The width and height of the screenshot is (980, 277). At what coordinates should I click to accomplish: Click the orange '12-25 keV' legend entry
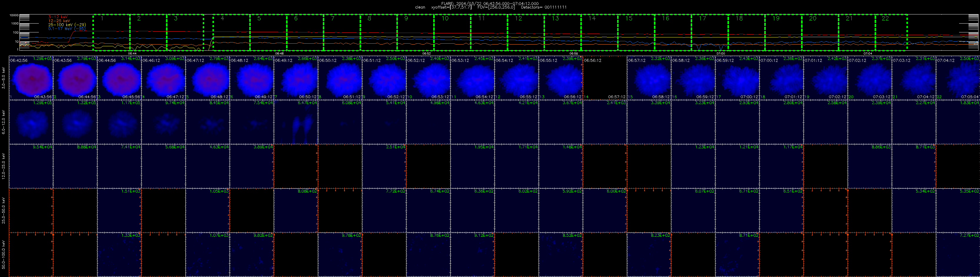click(59, 21)
